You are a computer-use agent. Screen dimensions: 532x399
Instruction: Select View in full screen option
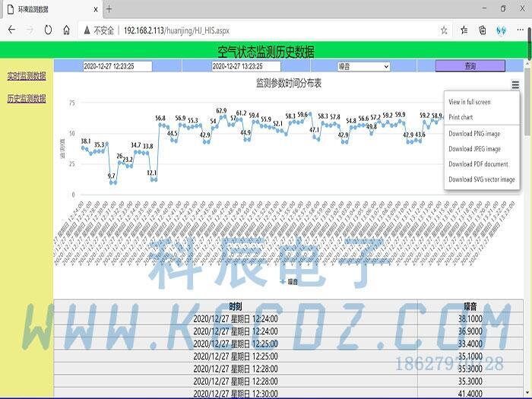(470, 102)
